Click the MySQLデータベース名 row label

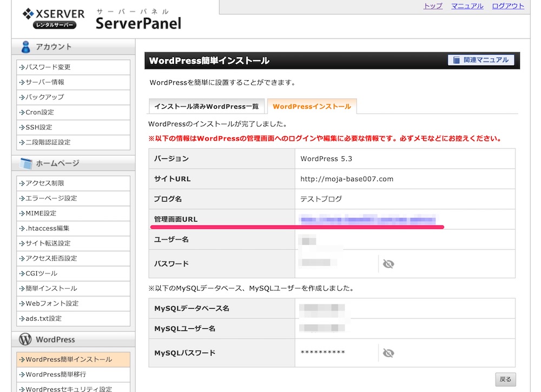[192, 308]
